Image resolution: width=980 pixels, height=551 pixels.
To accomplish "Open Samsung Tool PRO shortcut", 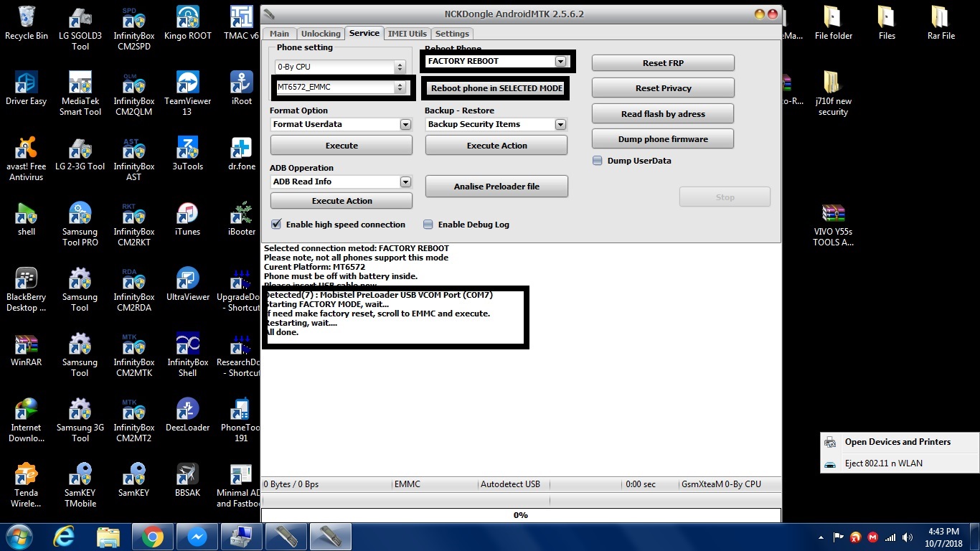I will (x=80, y=225).
